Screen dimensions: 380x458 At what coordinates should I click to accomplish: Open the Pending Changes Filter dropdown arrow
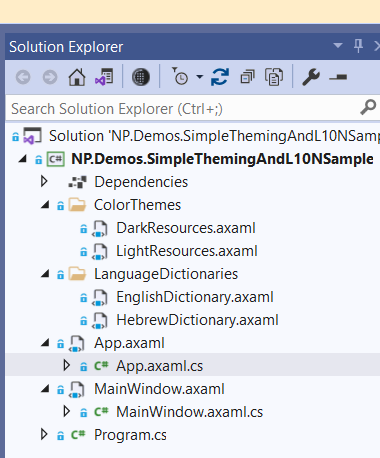[x=199, y=77]
